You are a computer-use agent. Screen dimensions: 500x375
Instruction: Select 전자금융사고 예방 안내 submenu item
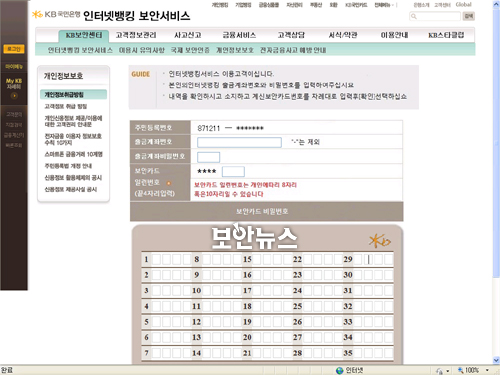[x=293, y=50]
